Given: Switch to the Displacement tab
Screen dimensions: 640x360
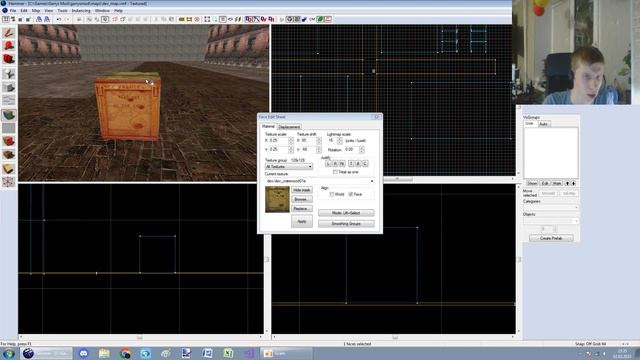Looking at the screenshot, I should click(x=289, y=127).
